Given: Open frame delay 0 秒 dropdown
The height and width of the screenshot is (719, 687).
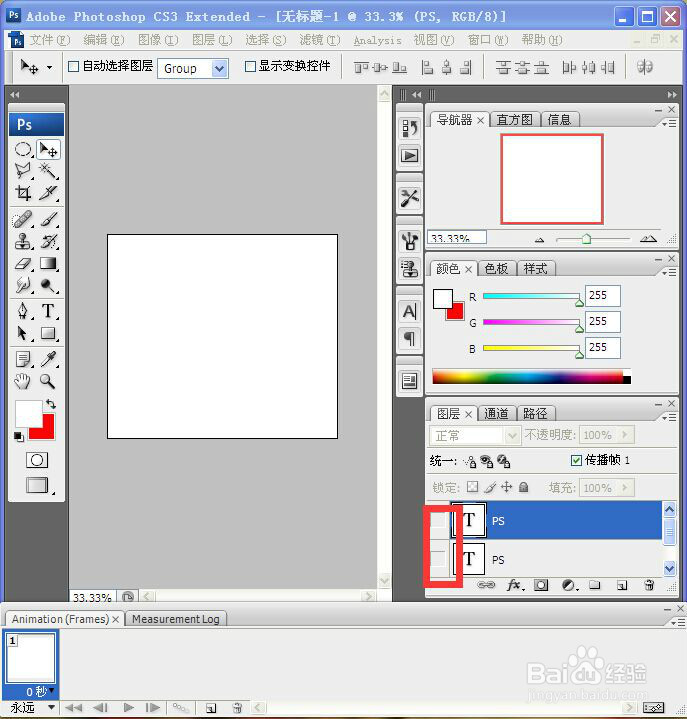Looking at the screenshot, I should (52, 690).
